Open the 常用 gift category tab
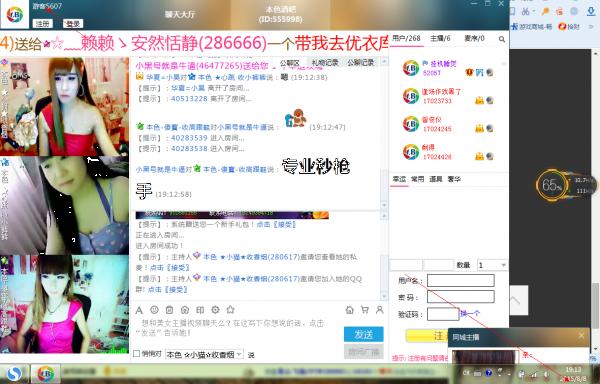This screenshot has height=384, width=600. 417,179
